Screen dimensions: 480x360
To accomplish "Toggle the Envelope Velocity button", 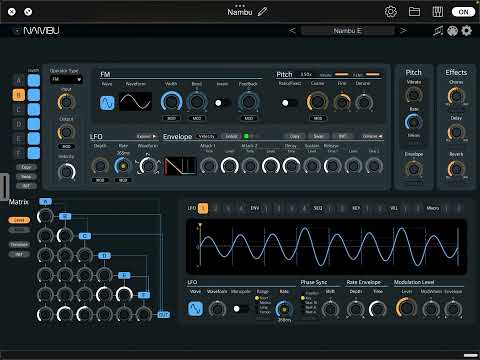I will (x=206, y=136).
